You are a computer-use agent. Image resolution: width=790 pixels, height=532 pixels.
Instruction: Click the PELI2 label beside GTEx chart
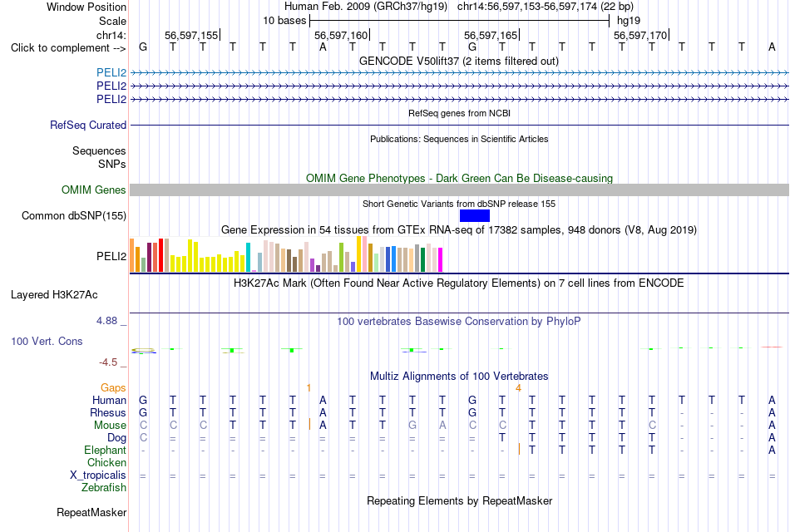pyautogui.click(x=111, y=256)
